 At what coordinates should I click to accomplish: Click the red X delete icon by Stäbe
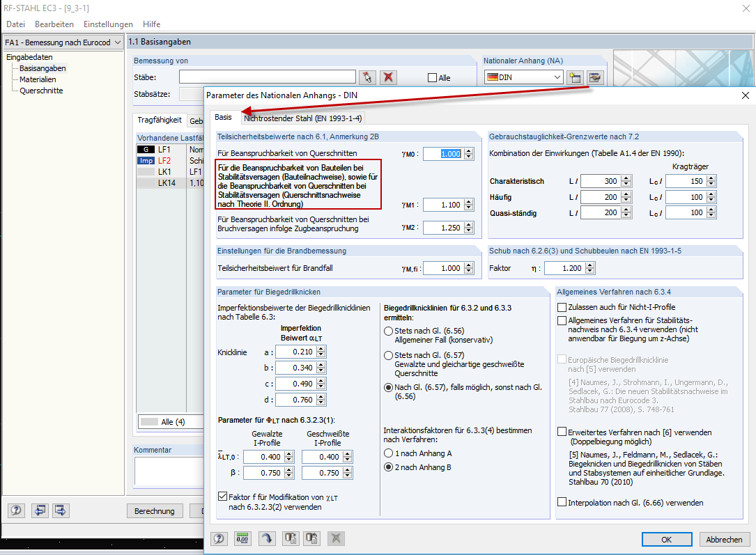click(389, 77)
